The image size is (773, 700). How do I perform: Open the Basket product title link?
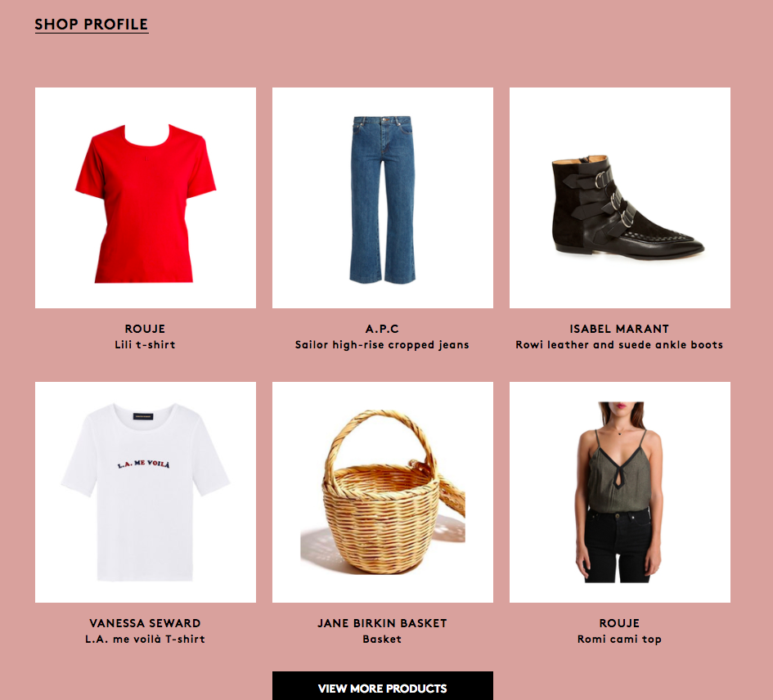[382, 639]
